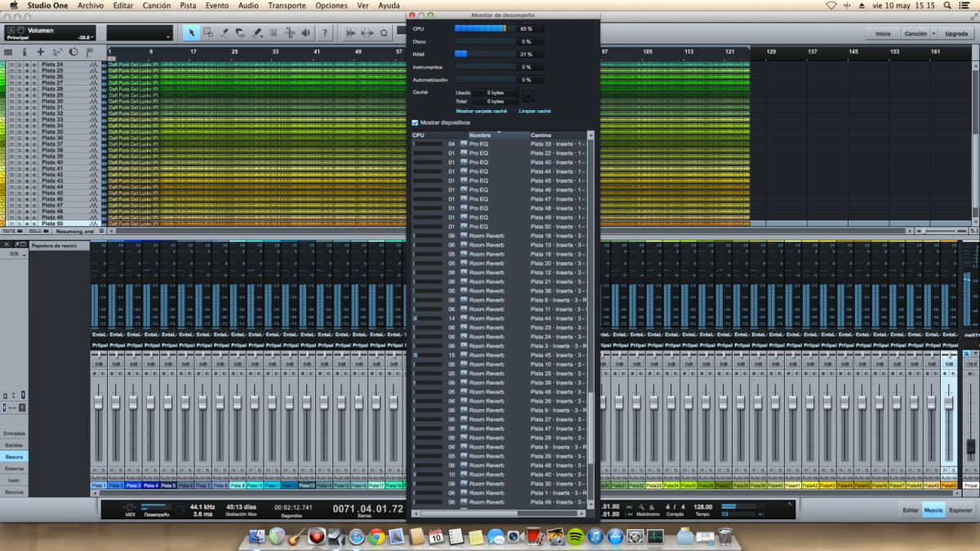Select the Paint pencil tool

257,33
